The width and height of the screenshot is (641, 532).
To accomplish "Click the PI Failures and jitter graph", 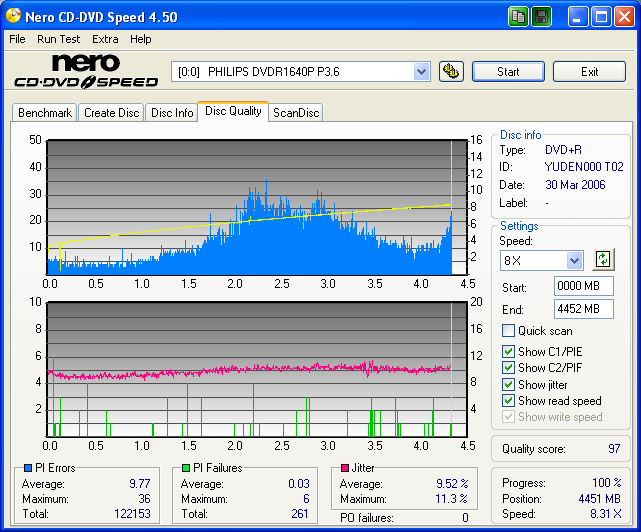I will pos(257,369).
